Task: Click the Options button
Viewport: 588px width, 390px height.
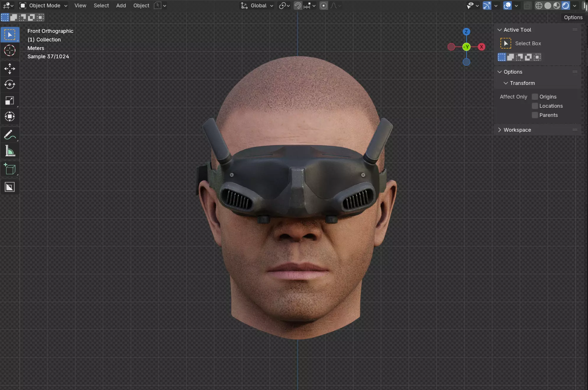Action: coord(573,17)
